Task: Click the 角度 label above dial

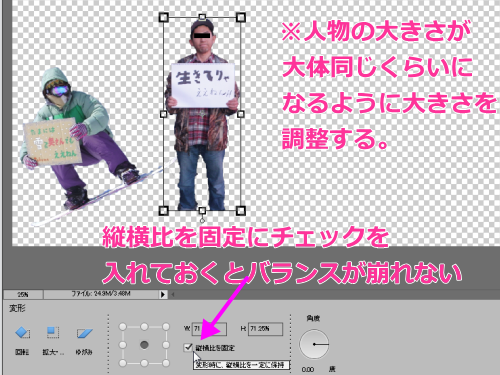Action: 313,318
